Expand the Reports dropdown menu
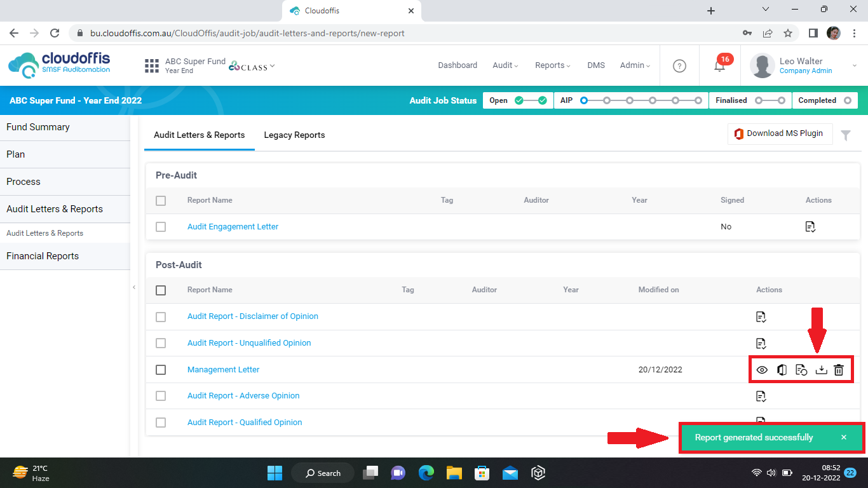868x488 pixels. pos(552,65)
